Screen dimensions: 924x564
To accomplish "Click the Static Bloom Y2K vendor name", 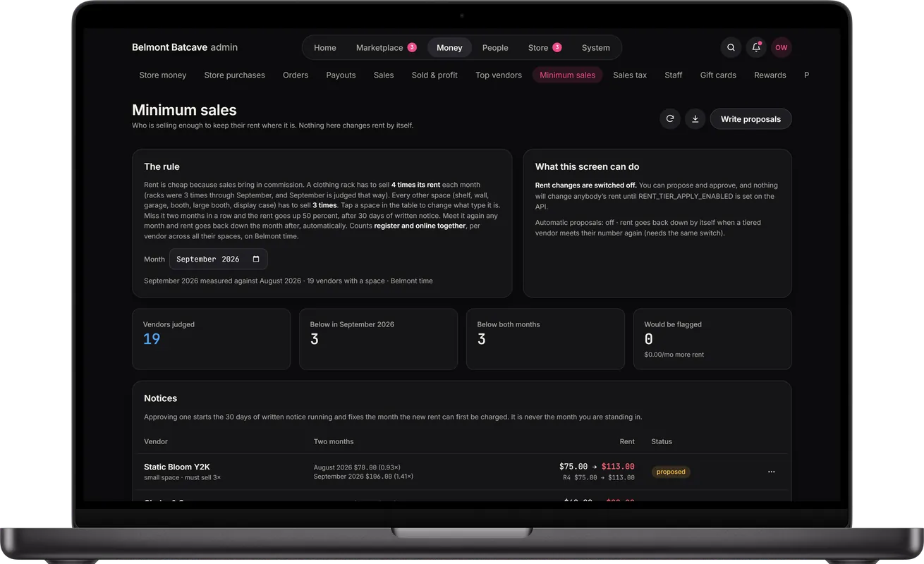I will point(177,467).
